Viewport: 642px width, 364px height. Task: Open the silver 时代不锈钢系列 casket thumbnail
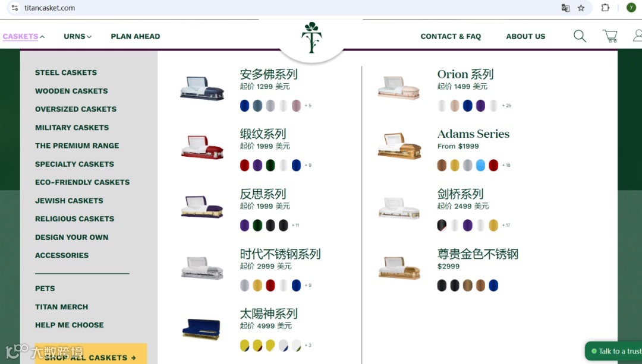[202, 267]
